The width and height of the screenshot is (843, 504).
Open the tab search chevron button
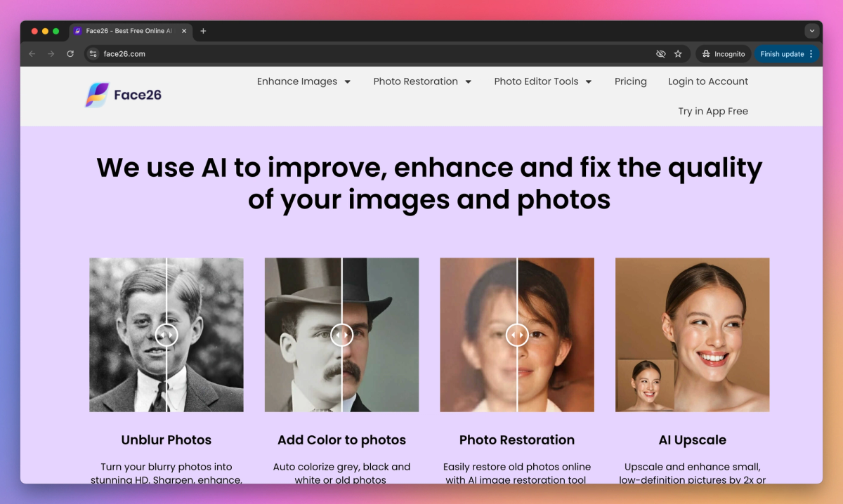(x=812, y=31)
